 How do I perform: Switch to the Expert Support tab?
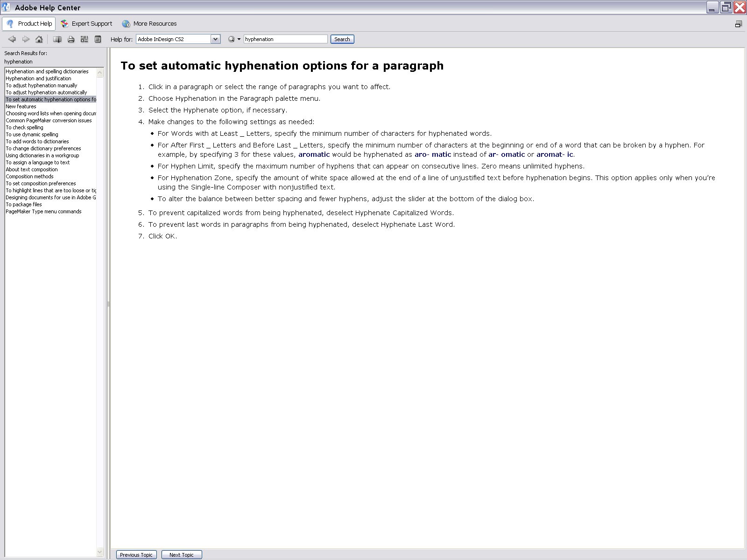tap(87, 24)
